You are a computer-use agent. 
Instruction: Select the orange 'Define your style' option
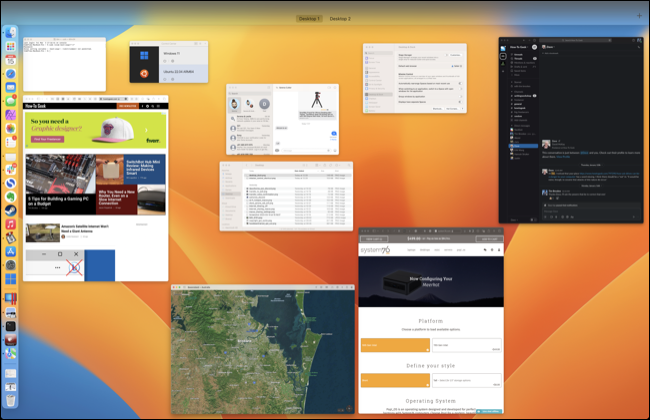(395, 380)
